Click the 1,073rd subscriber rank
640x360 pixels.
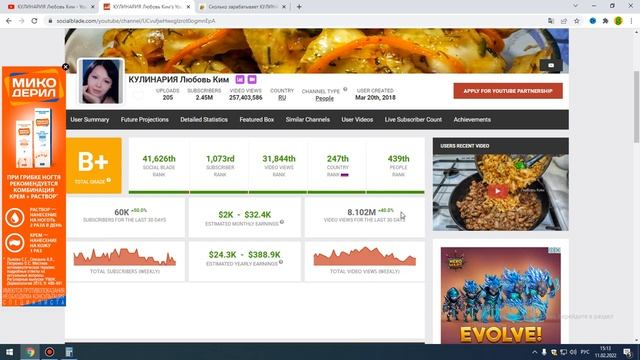220,158
